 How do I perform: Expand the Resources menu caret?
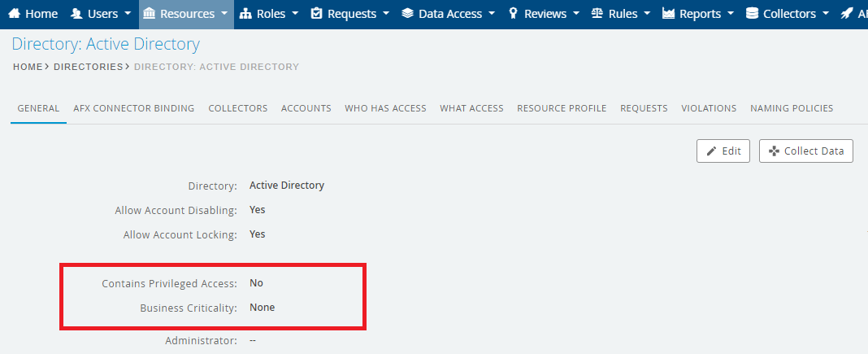click(x=224, y=14)
